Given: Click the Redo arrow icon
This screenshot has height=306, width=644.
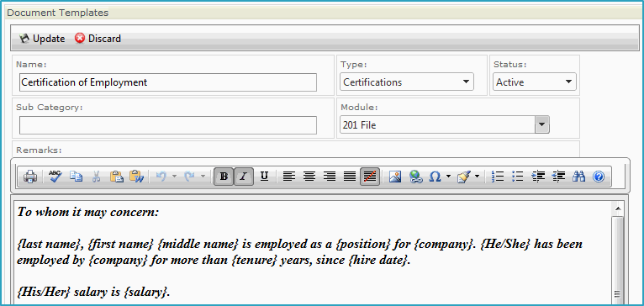Looking at the screenshot, I should pos(190,177).
